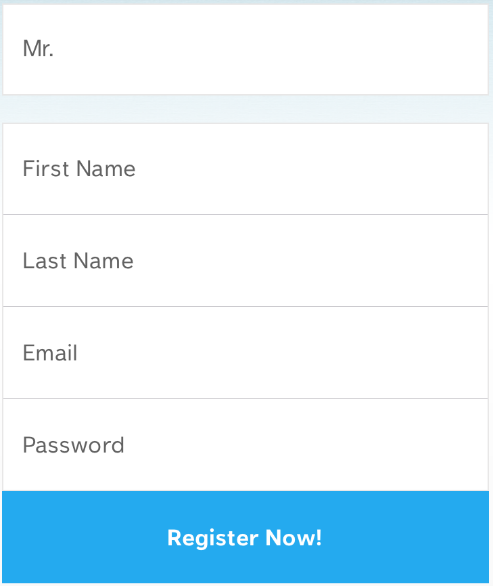Click the First Name input field

tap(246, 169)
